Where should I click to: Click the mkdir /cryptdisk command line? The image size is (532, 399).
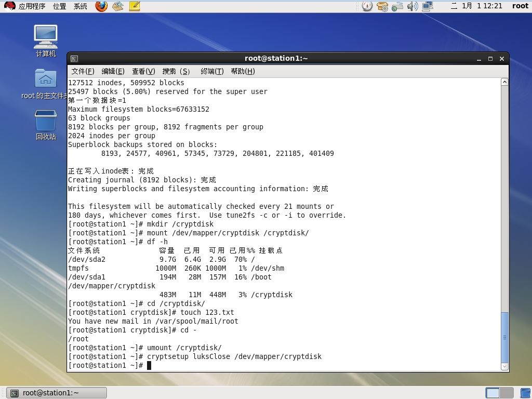pos(141,224)
